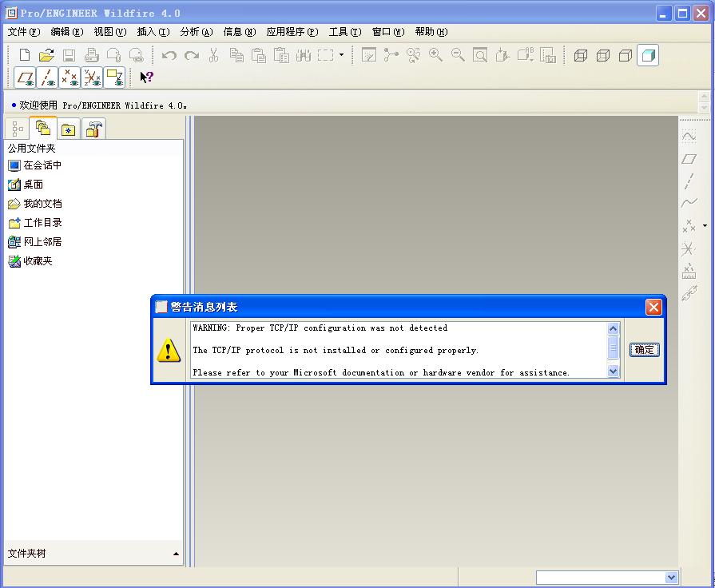Click the Copy icon
This screenshot has height=588, width=715.
pos(236,55)
